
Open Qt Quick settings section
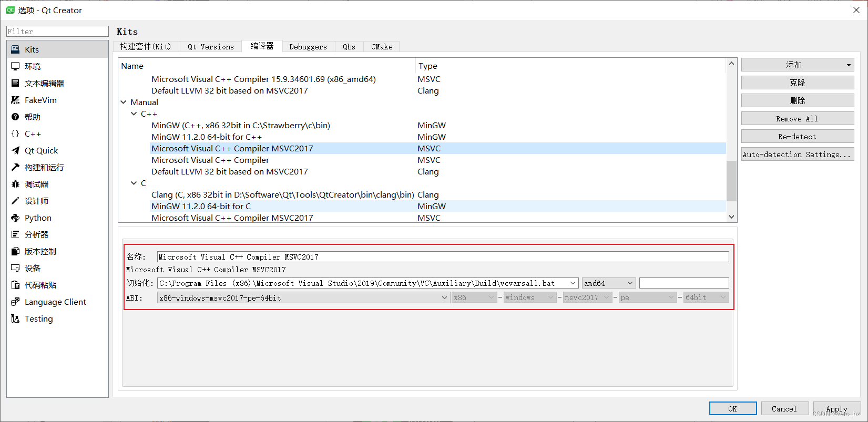(57, 150)
